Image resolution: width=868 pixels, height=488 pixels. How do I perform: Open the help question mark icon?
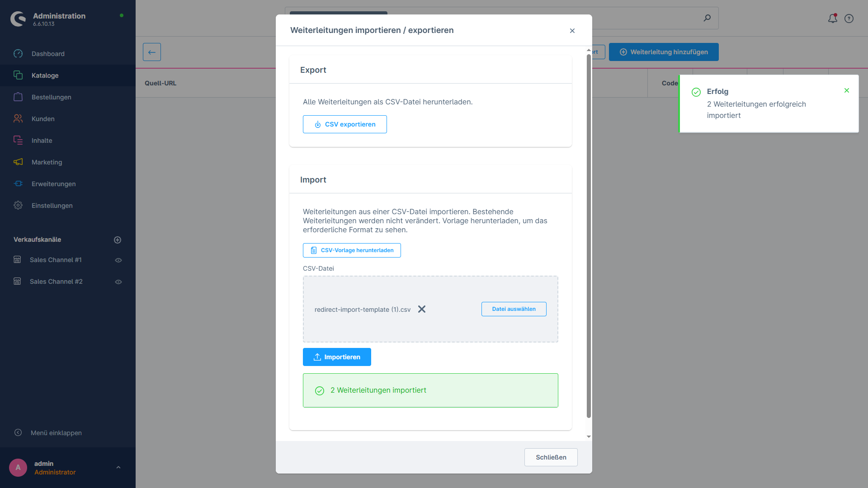pyautogui.click(x=849, y=19)
